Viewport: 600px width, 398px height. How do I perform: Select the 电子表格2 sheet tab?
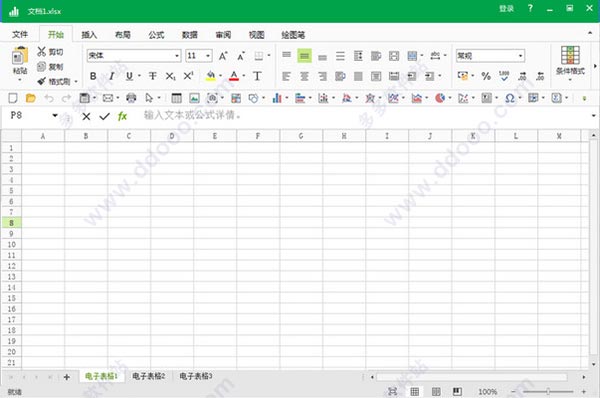(149, 376)
